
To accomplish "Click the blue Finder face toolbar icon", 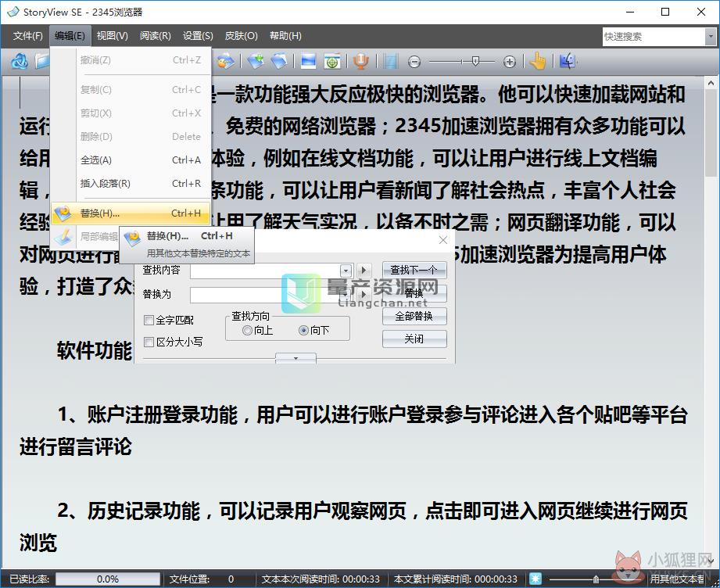I will pyautogui.click(x=567, y=61).
